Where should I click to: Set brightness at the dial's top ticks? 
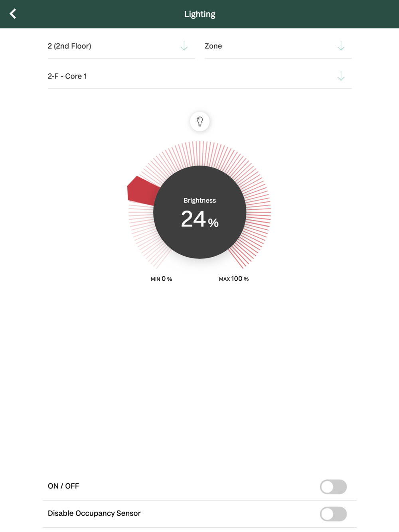[x=199, y=153]
